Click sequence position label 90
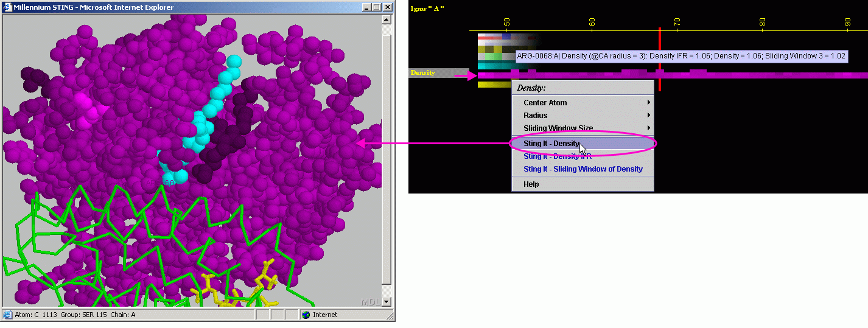This screenshot has width=868, height=328. click(x=848, y=21)
